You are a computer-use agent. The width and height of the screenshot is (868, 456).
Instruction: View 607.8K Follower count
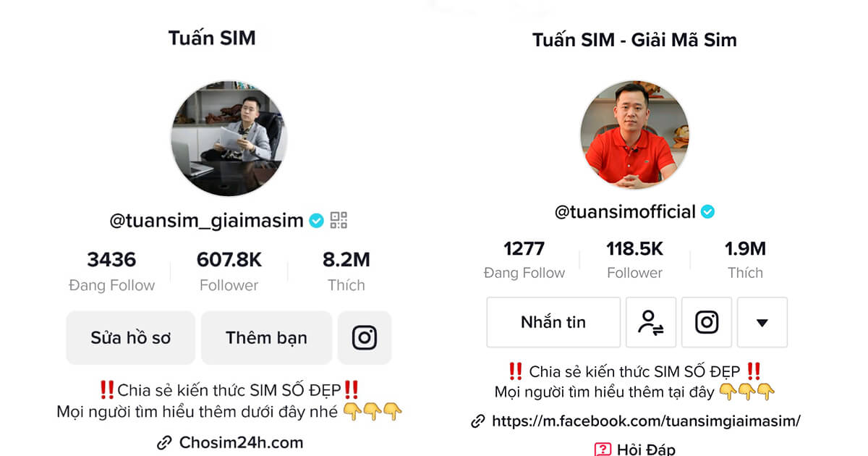click(x=229, y=271)
